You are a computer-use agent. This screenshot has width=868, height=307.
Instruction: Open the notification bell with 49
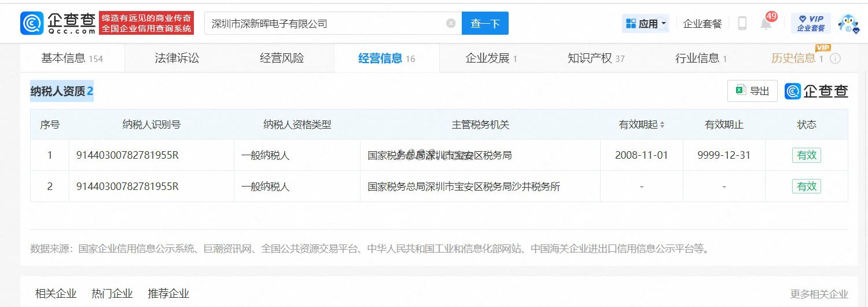coord(767,22)
